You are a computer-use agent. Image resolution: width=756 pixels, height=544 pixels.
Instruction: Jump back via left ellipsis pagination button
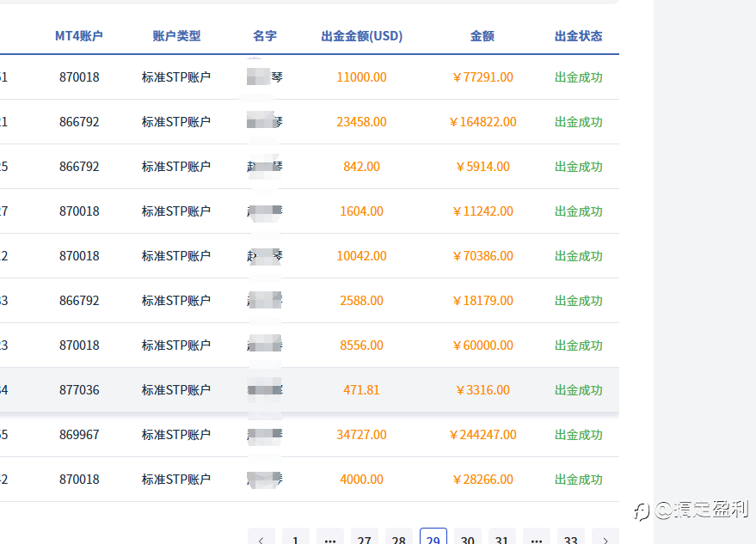[x=330, y=539]
